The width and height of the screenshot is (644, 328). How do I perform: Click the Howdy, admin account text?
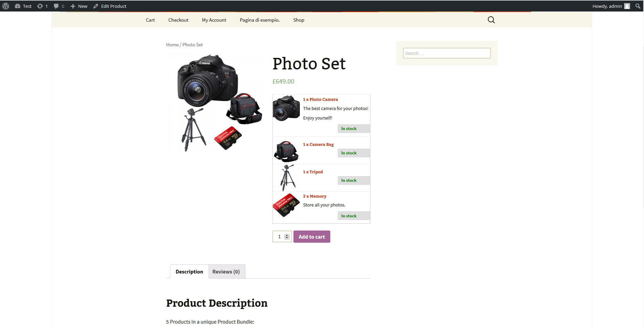click(607, 6)
